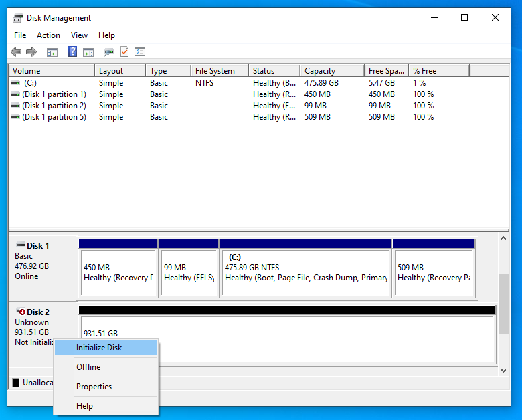Click the Disk 1 partition 1 drive icon
Viewport: 522px width, 420px height.
[x=15, y=94]
